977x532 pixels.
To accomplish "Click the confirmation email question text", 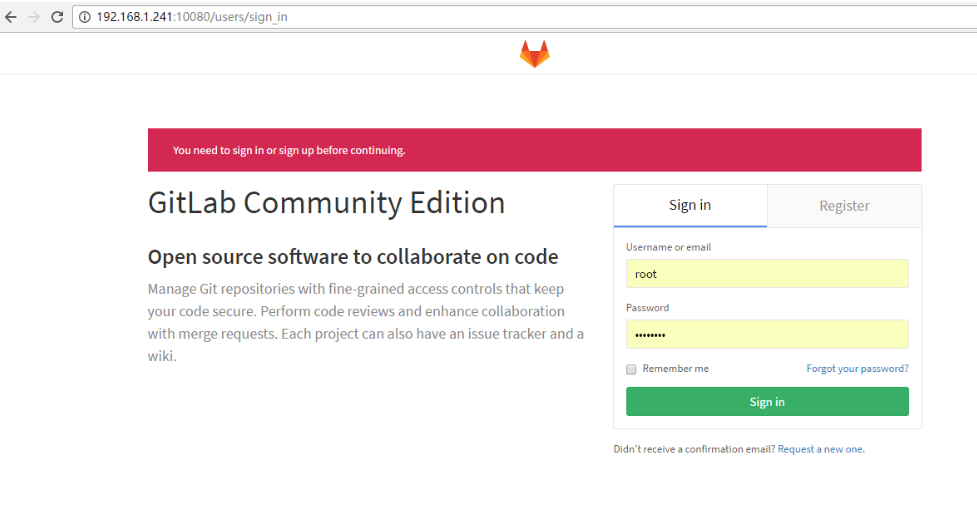I will (694, 449).
